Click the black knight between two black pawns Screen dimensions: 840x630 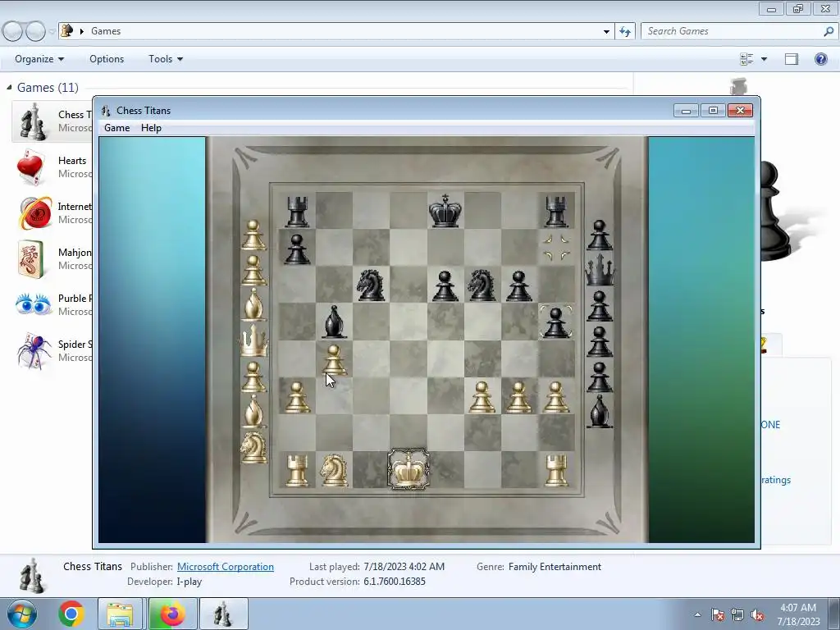coord(482,285)
